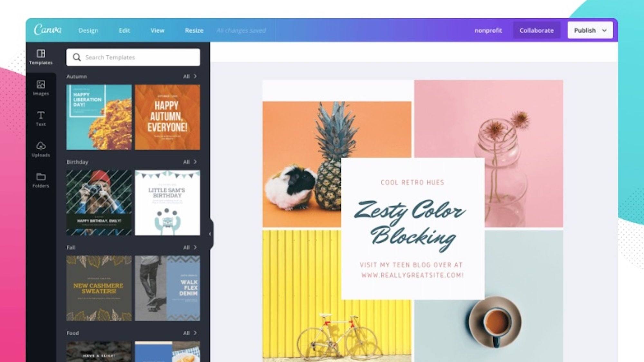Open the Images panel
Viewport: 644px width, 362px height.
[x=40, y=87]
